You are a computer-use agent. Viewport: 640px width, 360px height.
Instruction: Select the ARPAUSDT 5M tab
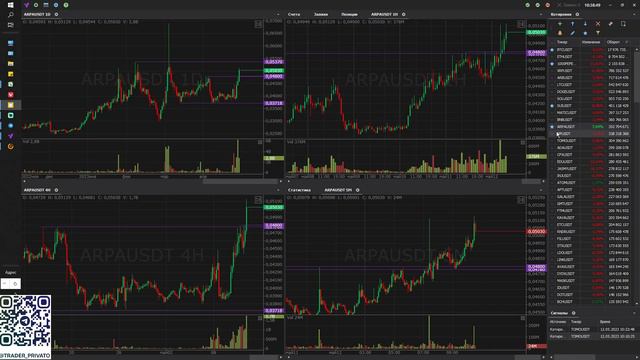point(338,190)
